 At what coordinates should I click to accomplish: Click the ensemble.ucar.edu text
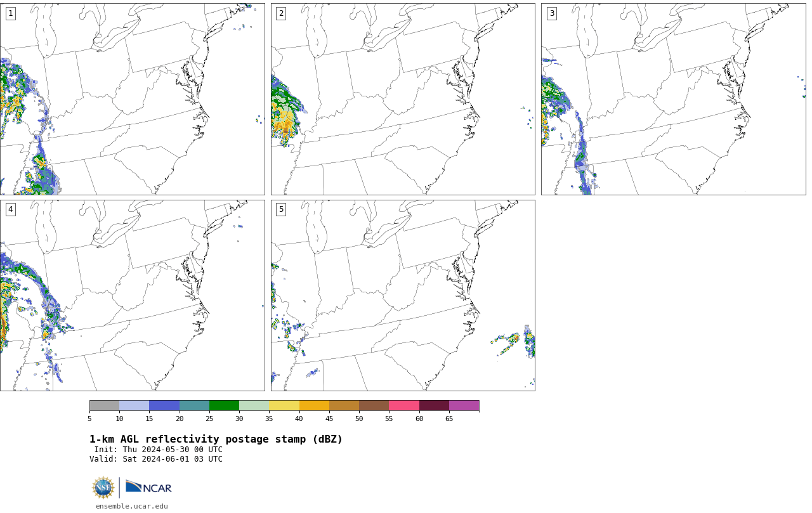pos(132,506)
